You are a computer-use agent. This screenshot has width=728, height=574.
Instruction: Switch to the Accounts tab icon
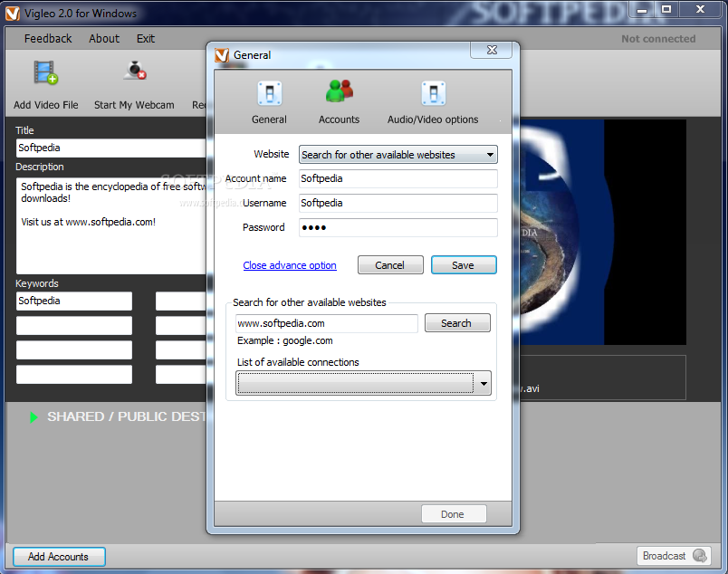tap(340, 91)
